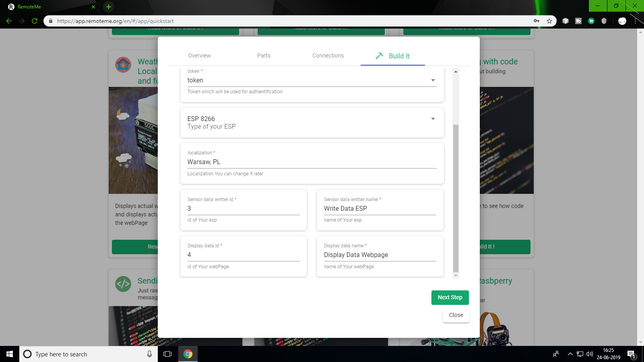Click the site lock security icon
This screenshot has width=644, height=362.
click(51, 21)
